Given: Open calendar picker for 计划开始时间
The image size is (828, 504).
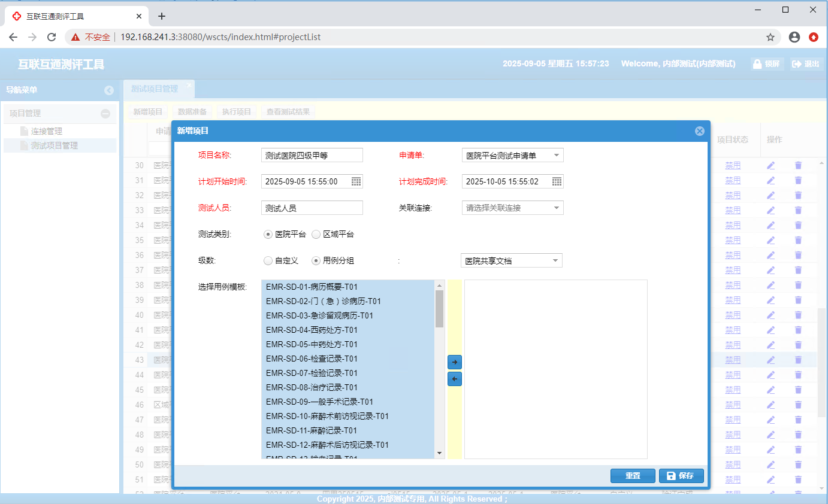Looking at the screenshot, I should coord(356,181).
